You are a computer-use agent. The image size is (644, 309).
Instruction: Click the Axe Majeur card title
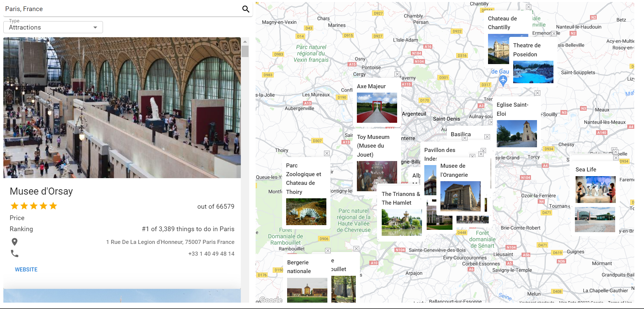click(x=371, y=86)
